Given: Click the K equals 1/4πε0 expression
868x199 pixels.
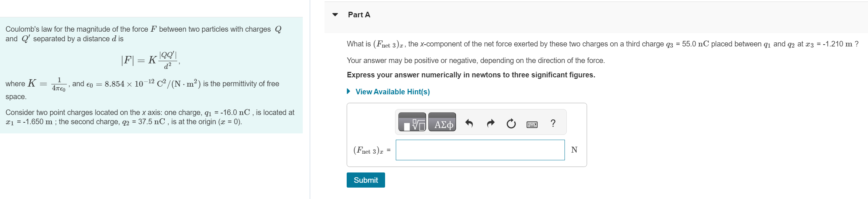Looking at the screenshot, I should point(47,84).
